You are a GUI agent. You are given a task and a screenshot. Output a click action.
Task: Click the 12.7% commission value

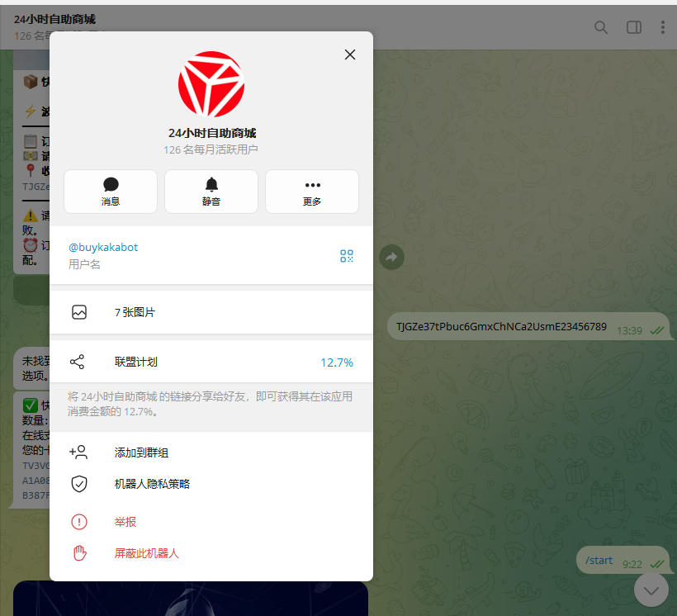(x=337, y=362)
